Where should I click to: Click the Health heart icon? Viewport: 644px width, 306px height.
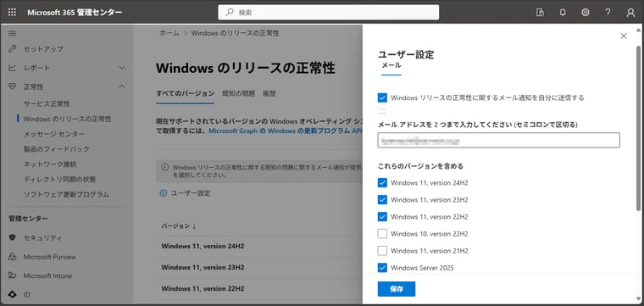[13, 86]
